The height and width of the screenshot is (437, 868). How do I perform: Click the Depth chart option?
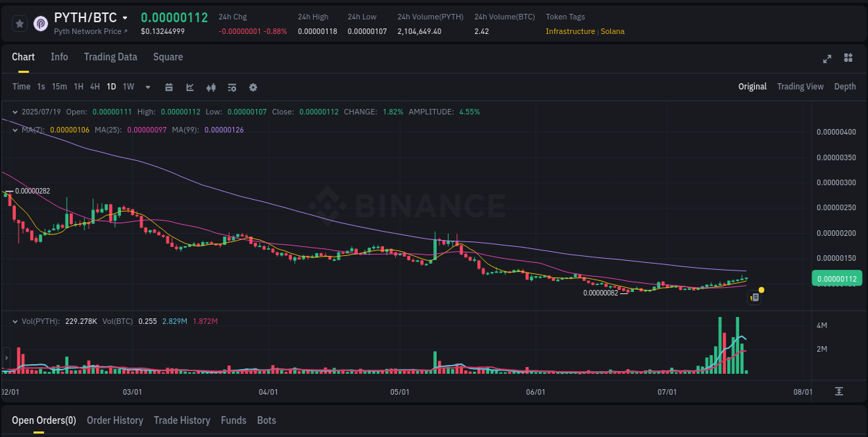coord(844,87)
